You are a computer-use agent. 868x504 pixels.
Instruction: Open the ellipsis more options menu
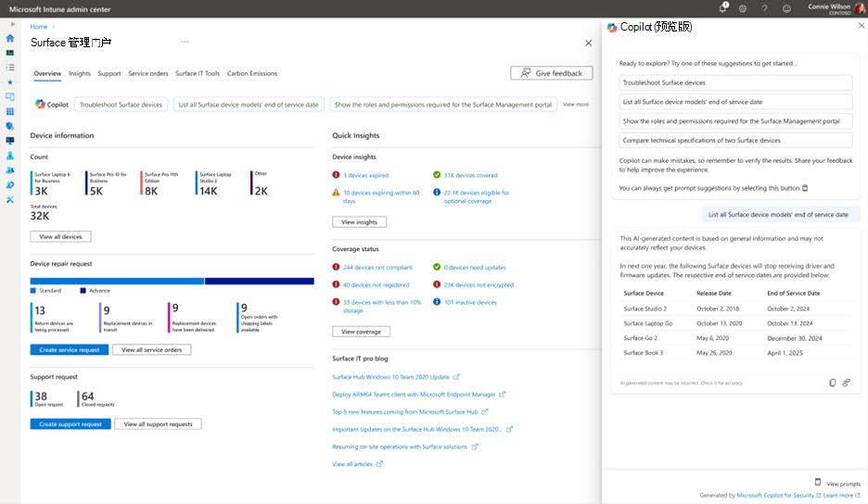tap(185, 42)
